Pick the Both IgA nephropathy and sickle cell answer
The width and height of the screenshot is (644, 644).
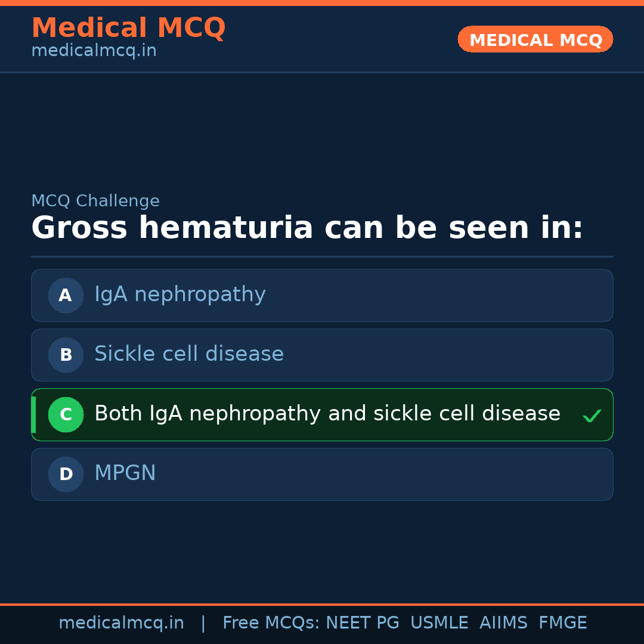(x=327, y=414)
